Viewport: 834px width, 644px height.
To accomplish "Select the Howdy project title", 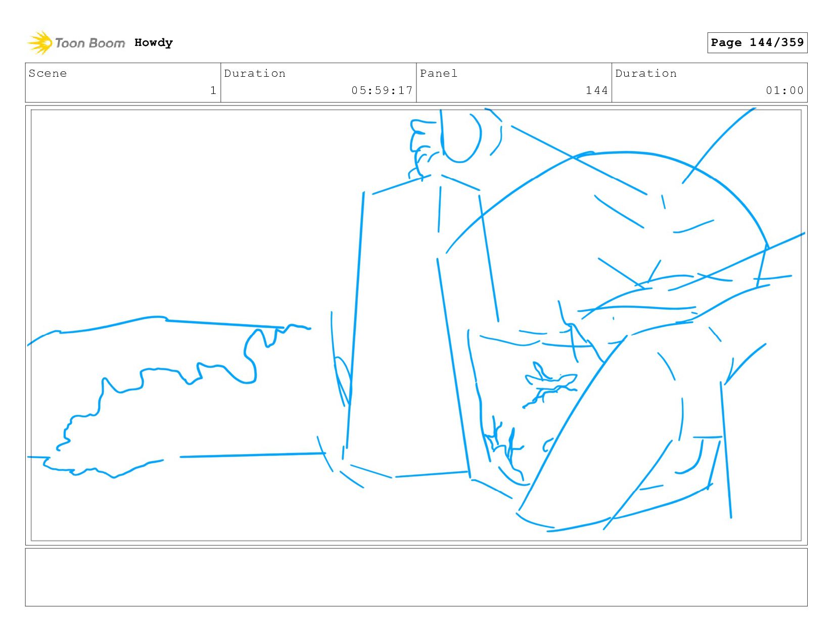I will [154, 43].
